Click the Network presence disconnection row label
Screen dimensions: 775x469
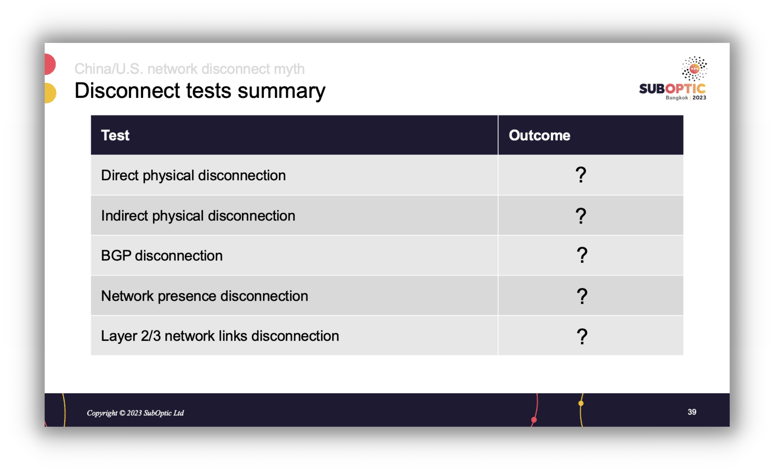coord(204,296)
